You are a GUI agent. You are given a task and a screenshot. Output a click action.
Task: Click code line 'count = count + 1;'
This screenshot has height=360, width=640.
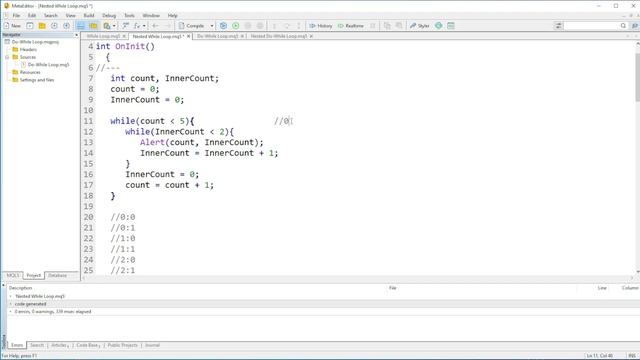click(169, 185)
